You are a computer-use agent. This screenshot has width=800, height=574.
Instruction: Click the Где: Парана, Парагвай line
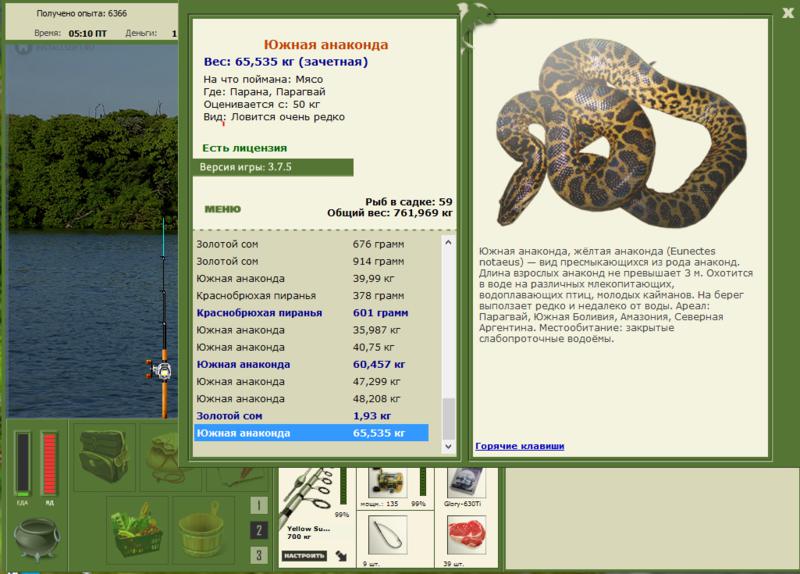click(x=264, y=92)
